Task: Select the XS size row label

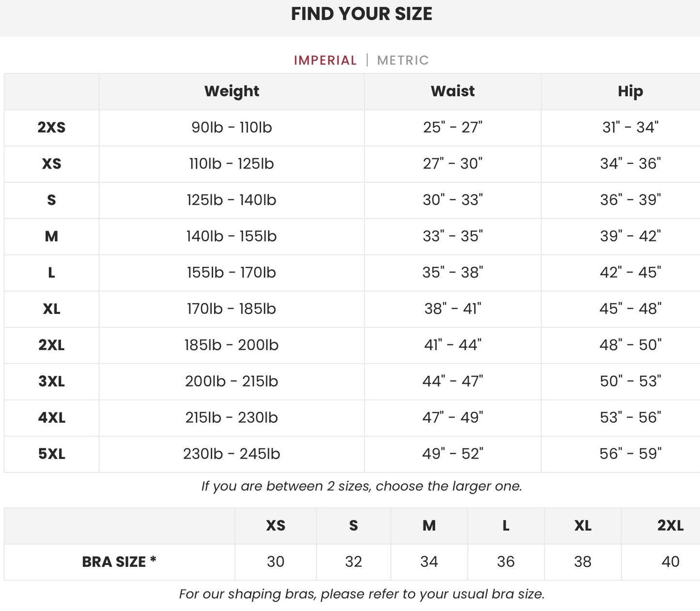Action: pos(51,164)
